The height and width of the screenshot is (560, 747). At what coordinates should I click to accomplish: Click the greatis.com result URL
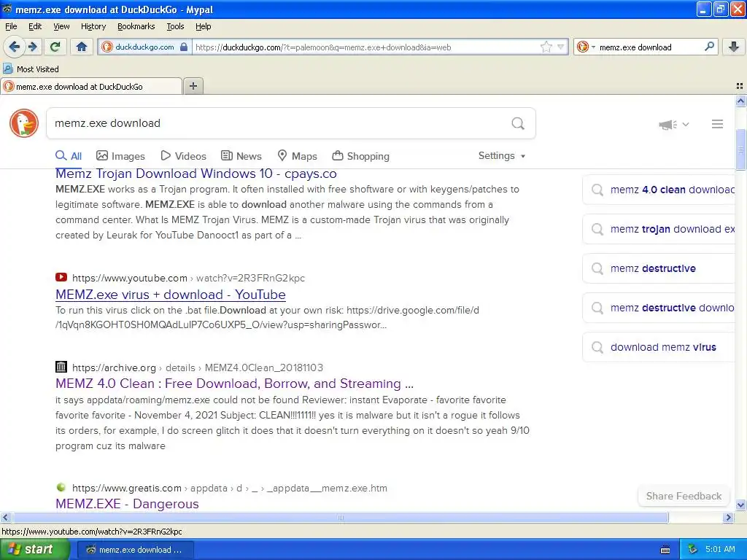click(x=230, y=488)
